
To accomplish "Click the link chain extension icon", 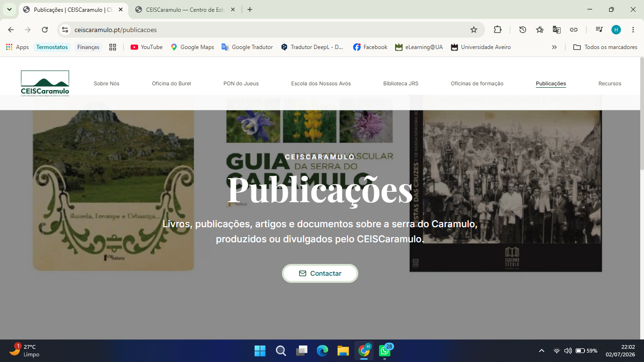I will 574,30.
